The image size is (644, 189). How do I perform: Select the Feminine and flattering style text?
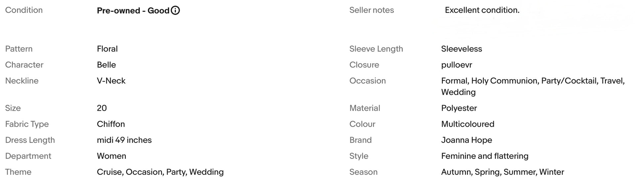coord(485,156)
